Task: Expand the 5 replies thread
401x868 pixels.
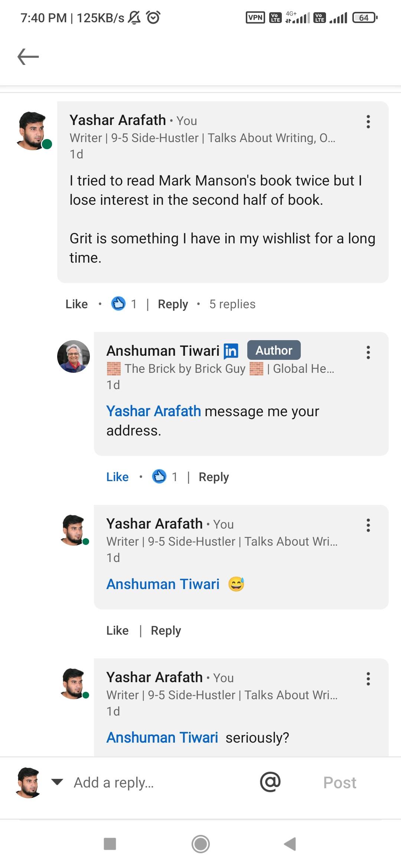Action: [x=232, y=304]
